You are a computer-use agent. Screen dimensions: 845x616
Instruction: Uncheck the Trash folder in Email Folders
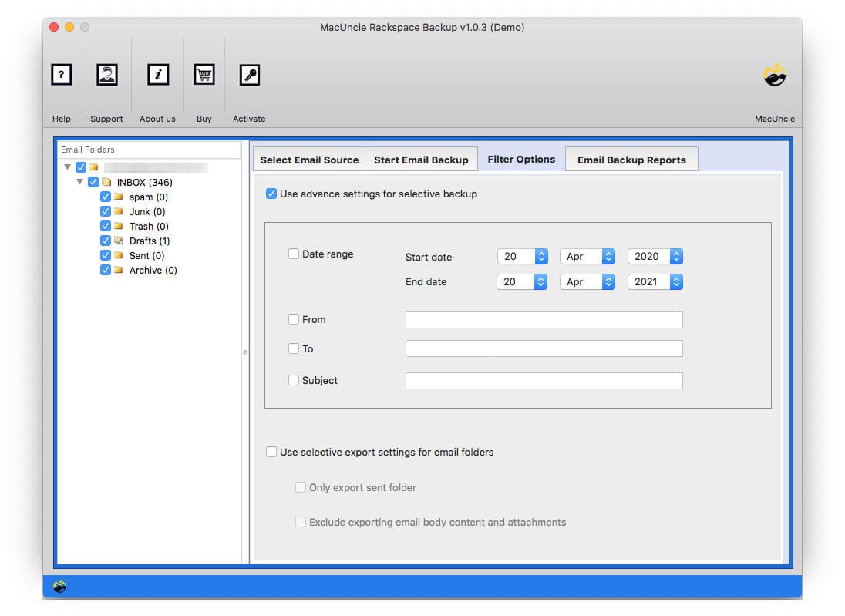click(x=106, y=226)
